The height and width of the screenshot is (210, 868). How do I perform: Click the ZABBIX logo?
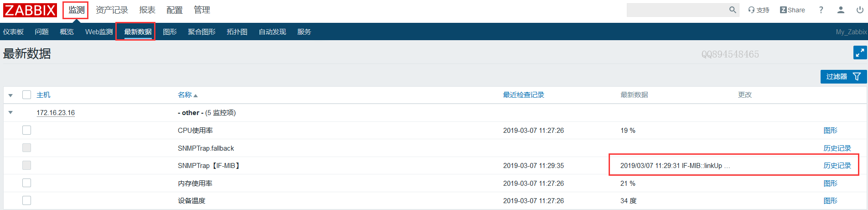coord(30,10)
